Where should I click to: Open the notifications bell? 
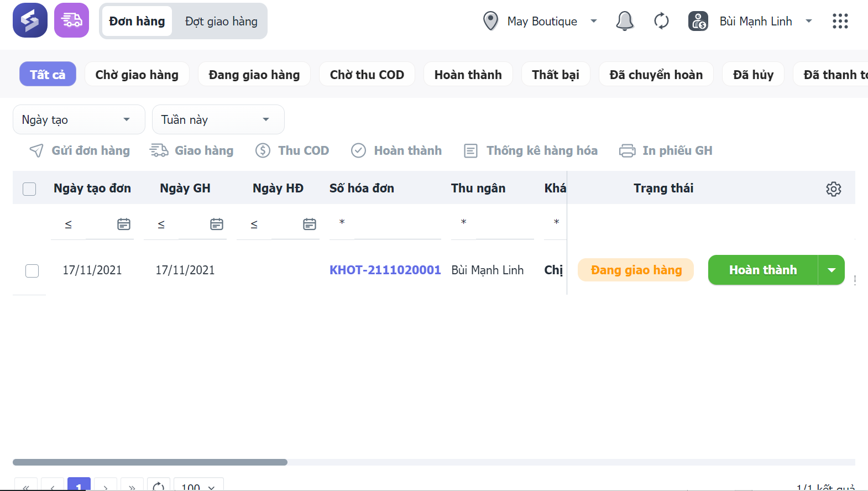[x=624, y=22]
